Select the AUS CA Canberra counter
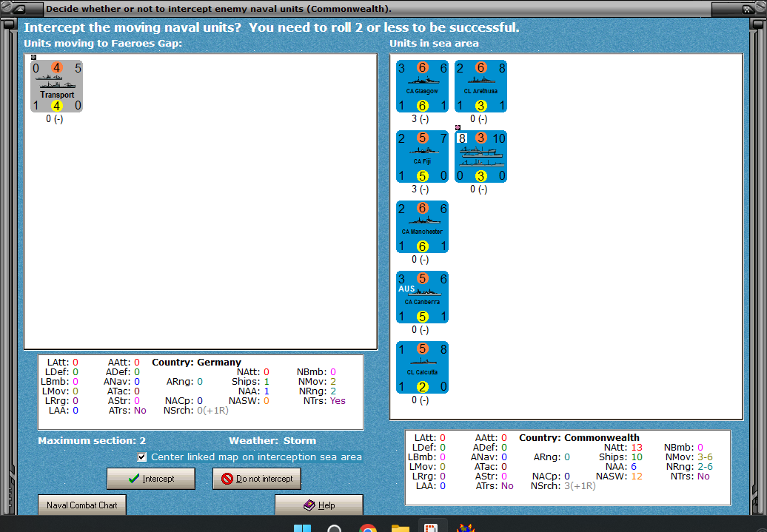The height and width of the screenshot is (532, 767). tap(422, 297)
